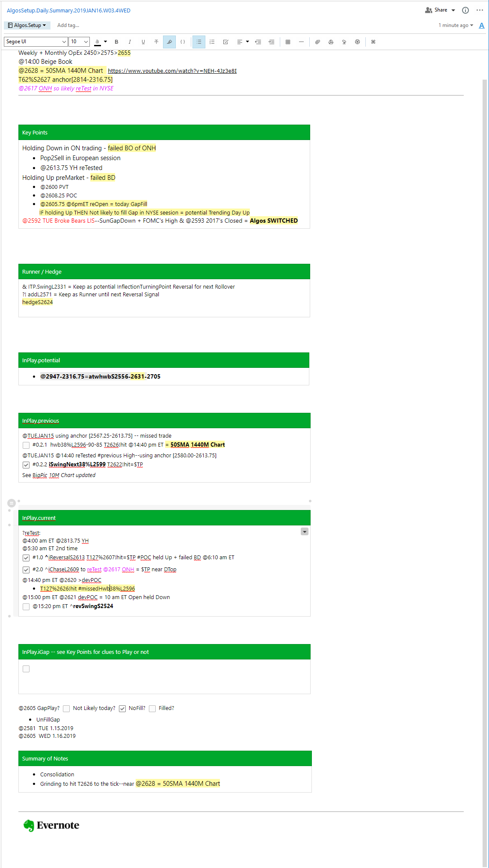
Task: Check the #0.2.1 hwb38%L2596 checkbox
Action: pos(26,445)
